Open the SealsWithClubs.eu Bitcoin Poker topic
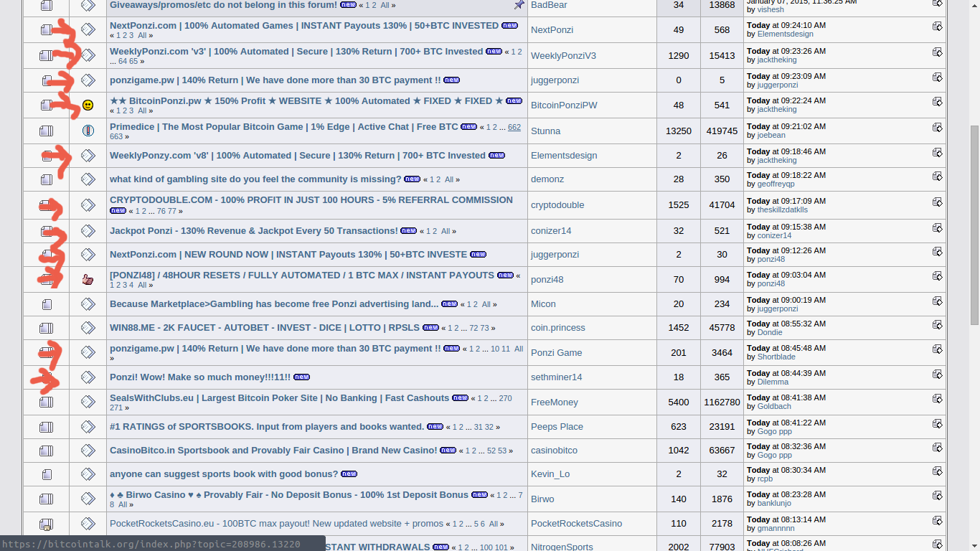This screenshot has height=551, width=980. click(279, 398)
